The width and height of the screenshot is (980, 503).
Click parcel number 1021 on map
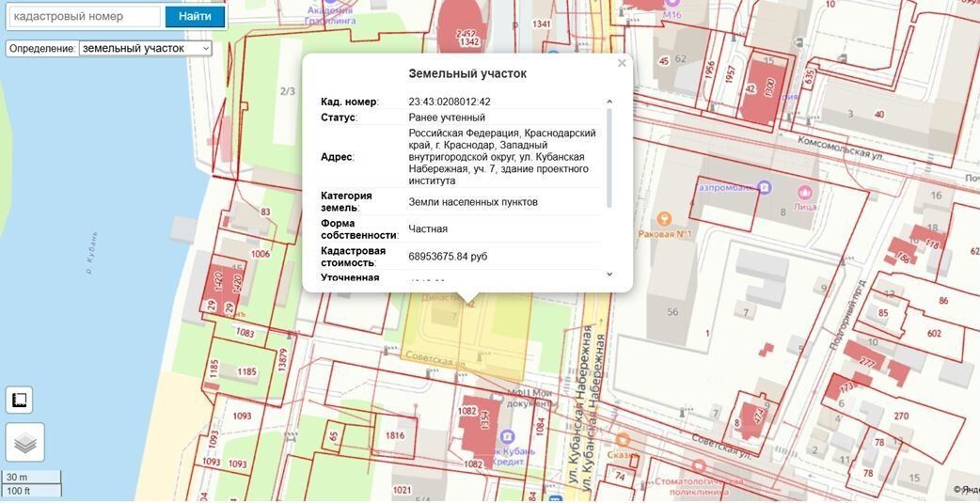pyautogui.click(x=402, y=491)
